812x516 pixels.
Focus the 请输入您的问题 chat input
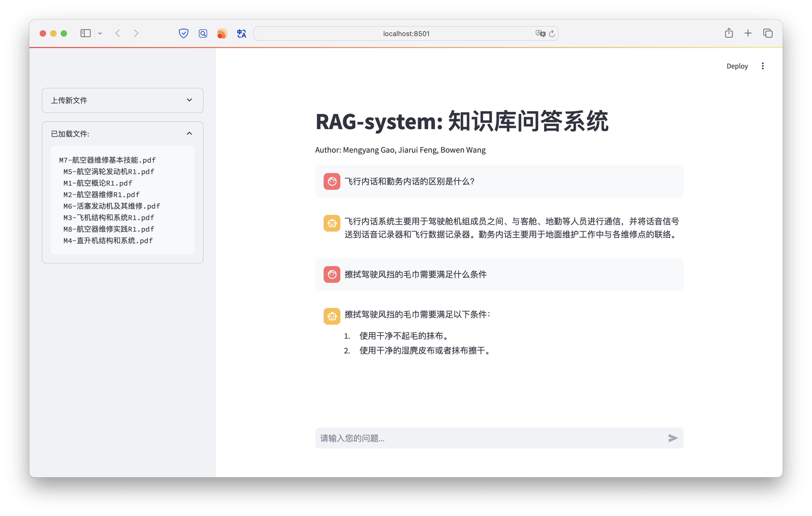click(489, 438)
